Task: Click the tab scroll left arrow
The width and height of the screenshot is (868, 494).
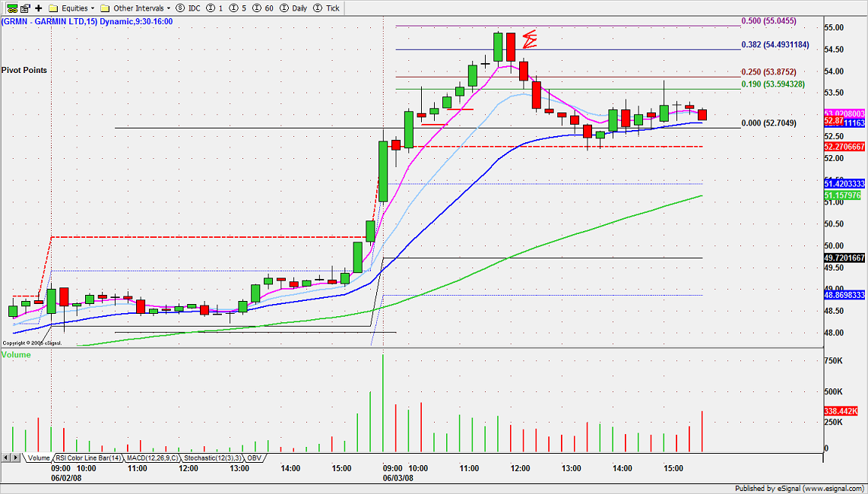Action: click(x=6, y=458)
